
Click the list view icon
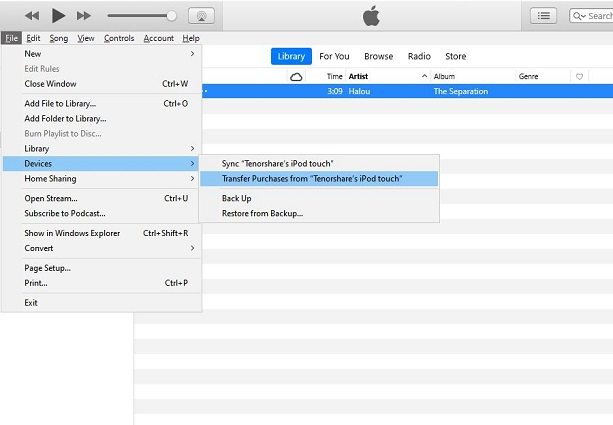(x=544, y=16)
